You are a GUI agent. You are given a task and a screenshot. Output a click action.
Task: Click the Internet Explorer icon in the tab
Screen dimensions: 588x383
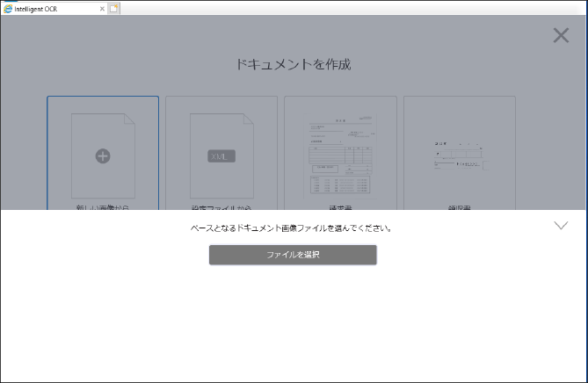click(x=8, y=8)
